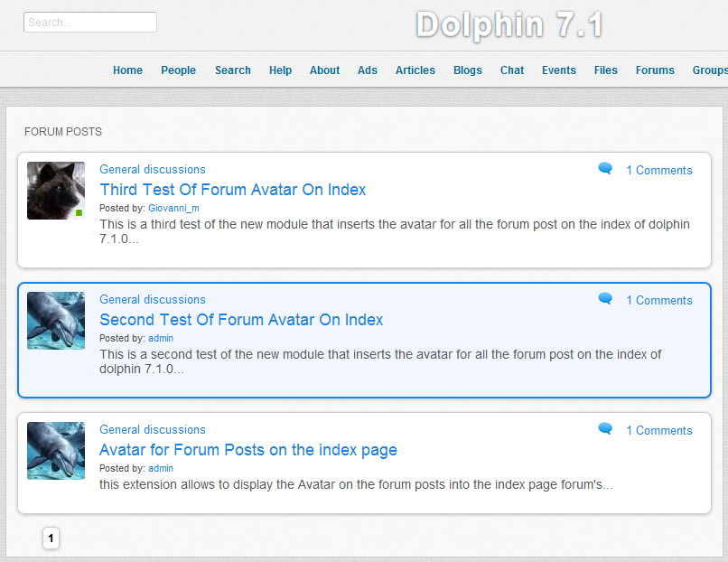Open the Third Test Of Forum Avatar post title
This screenshot has width=728, height=562.
click(232, 190)
